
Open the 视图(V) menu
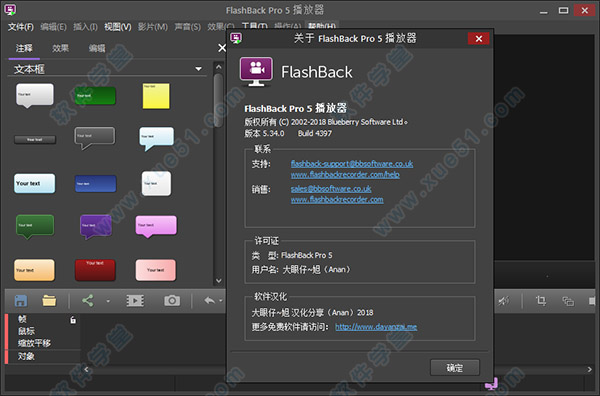point(118,27)
